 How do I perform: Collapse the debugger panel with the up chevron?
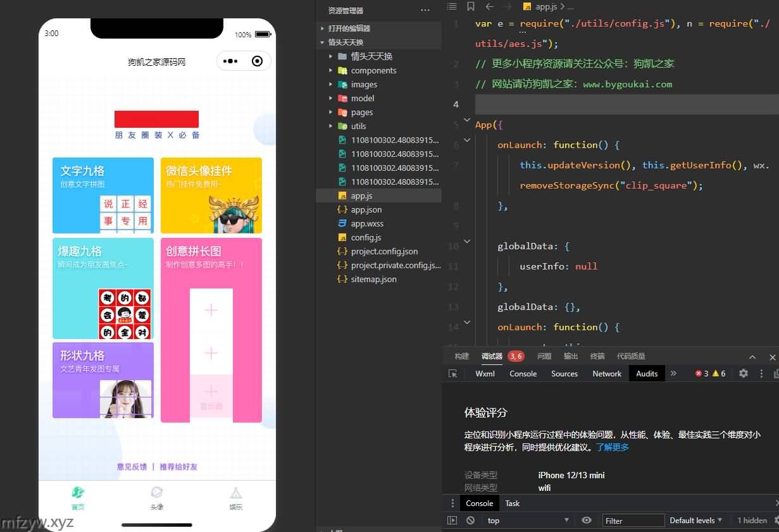(x=752, y=357)
